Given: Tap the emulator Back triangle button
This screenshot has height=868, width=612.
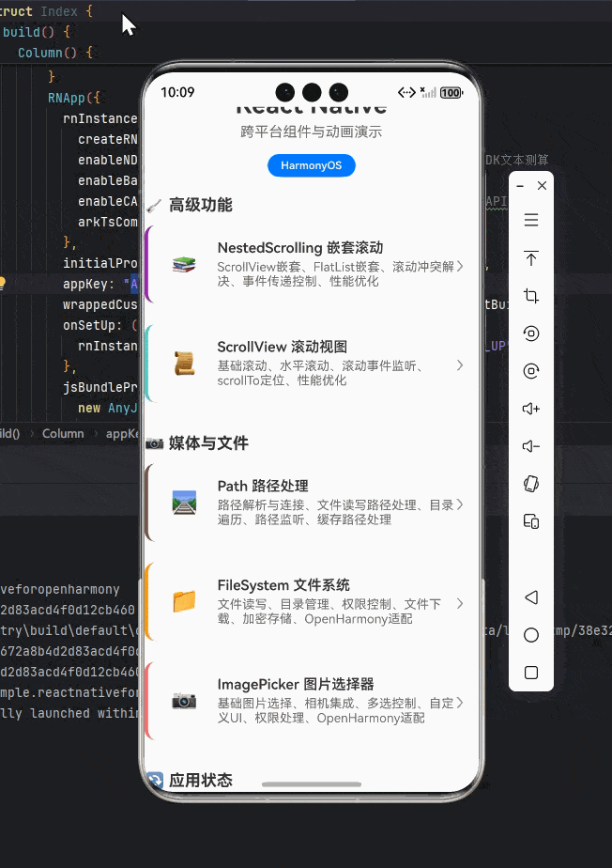Looking at the screenshot, I should coord(531,597).
